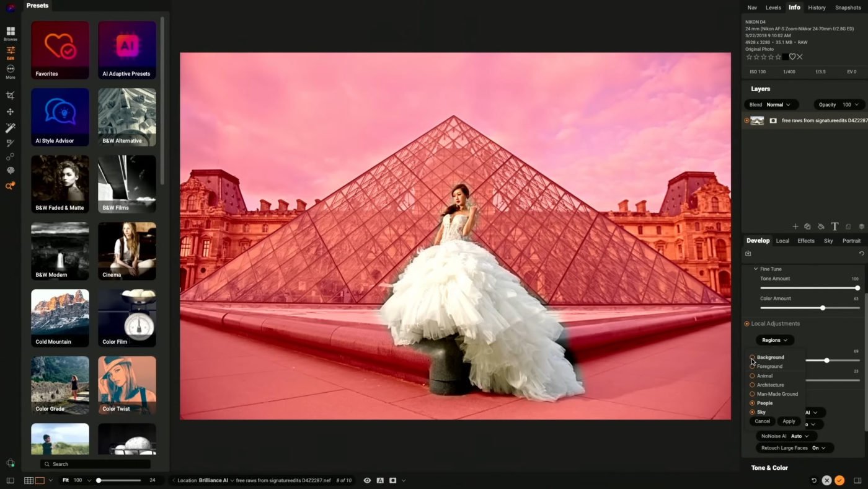Switch to the Levels tab
This screenshot has width=868, height=489.
(x=773, y=7)
